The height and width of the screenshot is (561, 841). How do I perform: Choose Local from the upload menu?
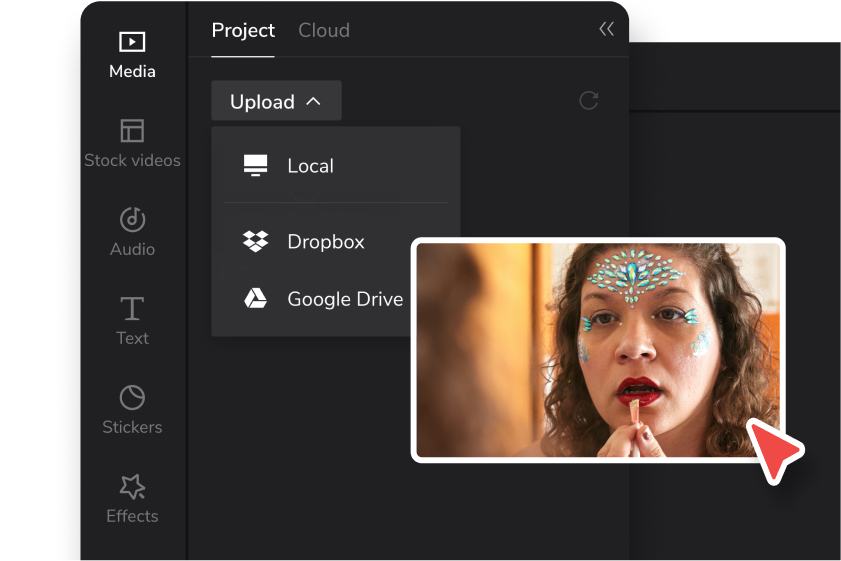click(x=310, y=166)
